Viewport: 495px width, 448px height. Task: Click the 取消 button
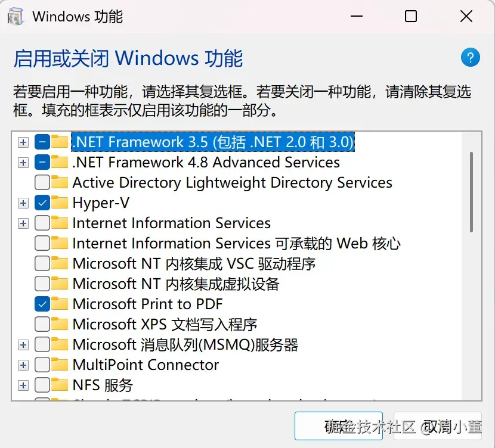click(438, 427)
